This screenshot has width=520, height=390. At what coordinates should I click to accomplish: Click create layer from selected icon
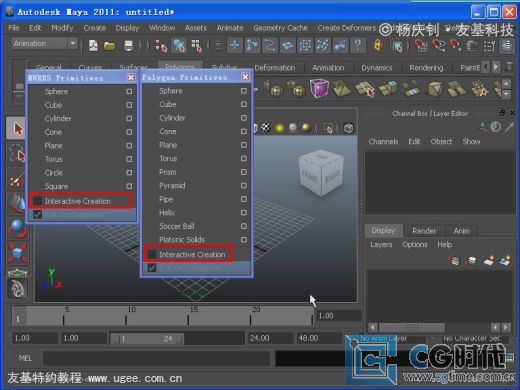click(505, 261)
